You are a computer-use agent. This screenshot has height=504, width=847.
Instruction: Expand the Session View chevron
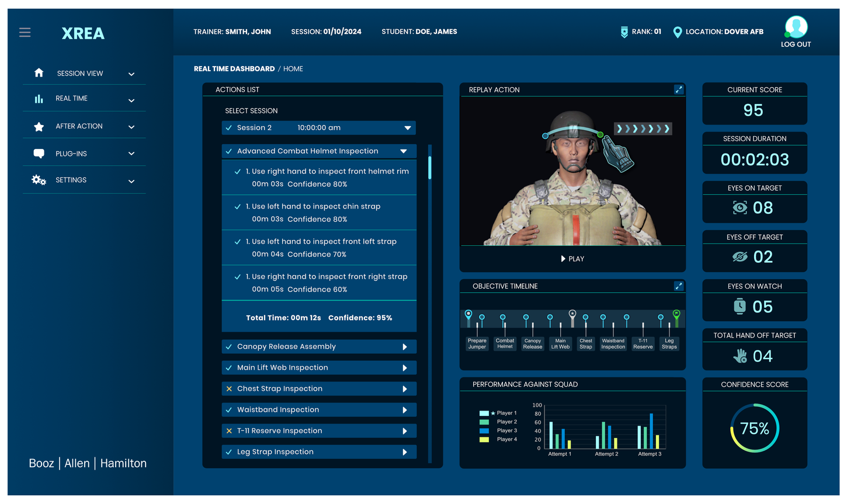(131, 74)
